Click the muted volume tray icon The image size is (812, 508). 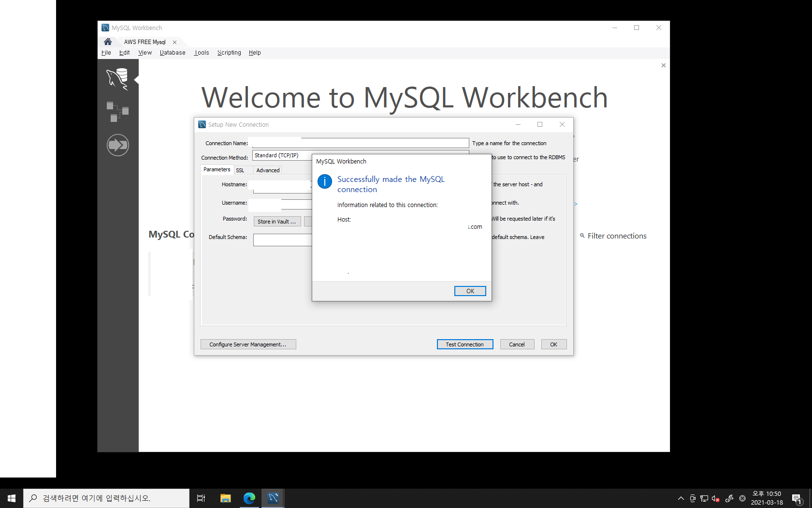[716, 498]
